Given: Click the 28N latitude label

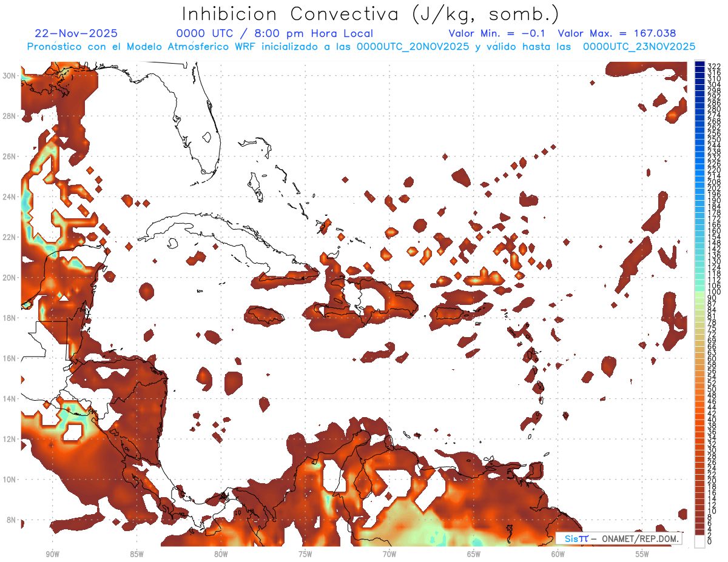Looking at the screenshot, I should [x=10, y=116].
